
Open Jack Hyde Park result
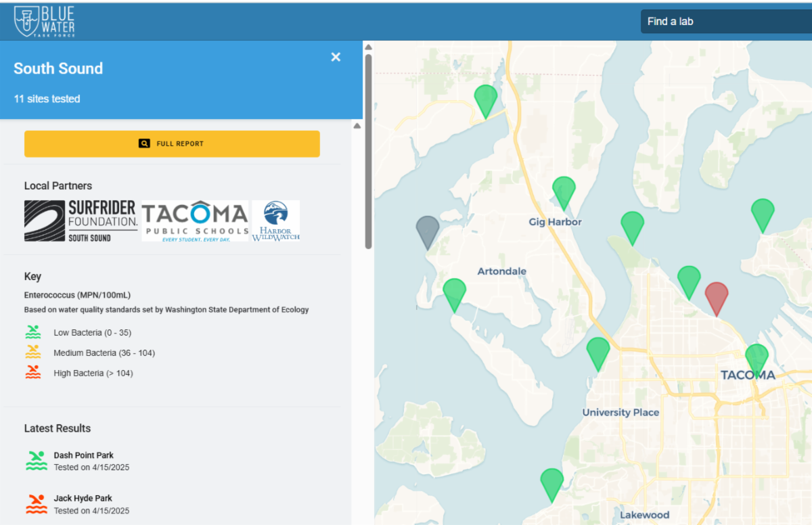[x=83, y=499]
